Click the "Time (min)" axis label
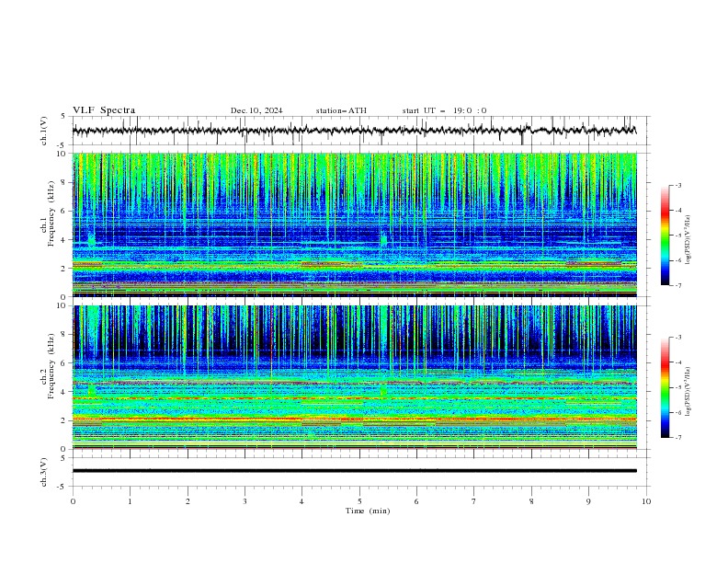This screenshot has width=728, height=563. (x=368, y=511)
